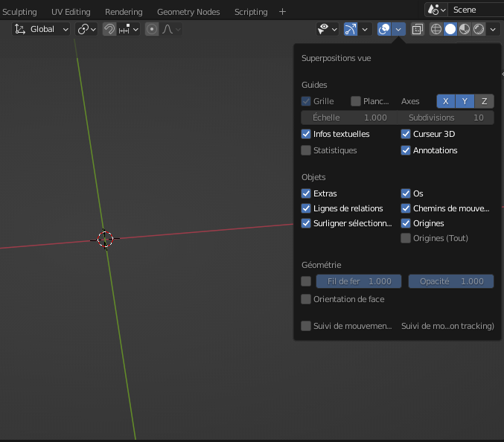Screen dimensions: 504x442
Task: Switch to material preview shading
Action: 465,29
